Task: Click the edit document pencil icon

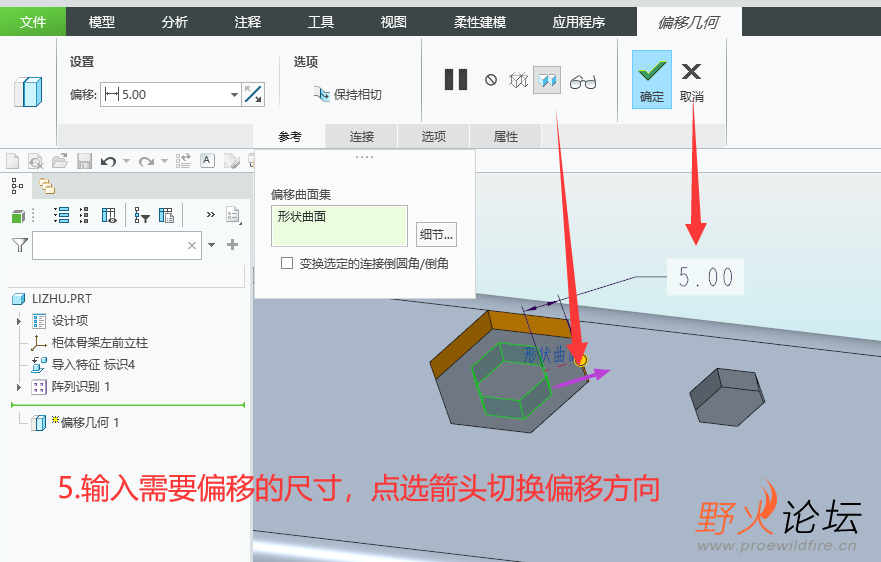Action: pyautogui.click(x=232, y=161)
